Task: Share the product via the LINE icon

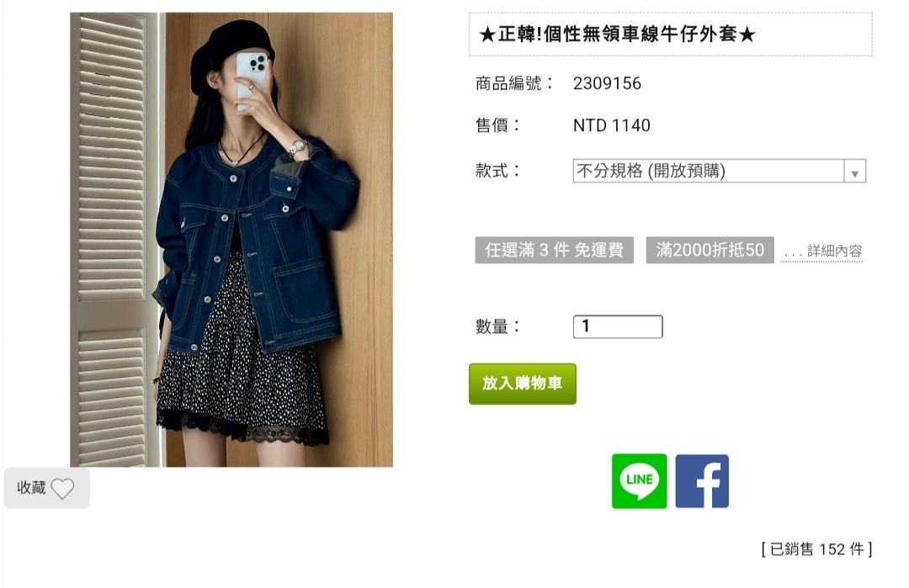Action: tap(639, 481)
